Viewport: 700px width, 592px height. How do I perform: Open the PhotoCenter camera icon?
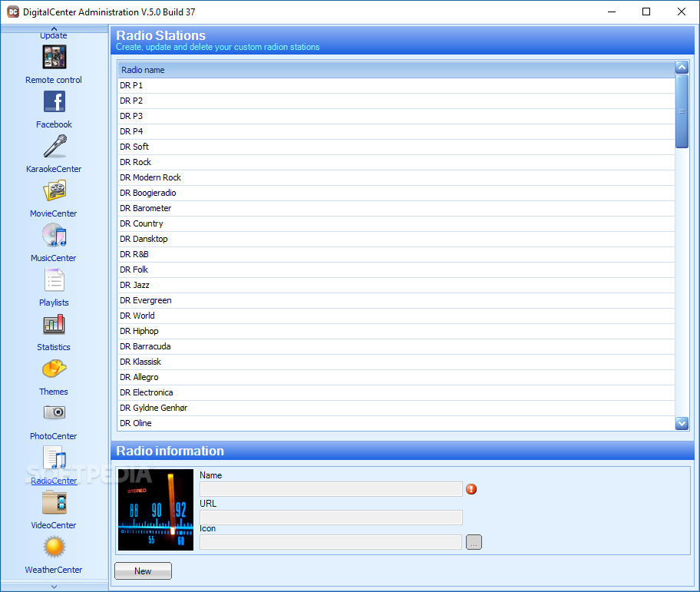[x=54, y=412]
